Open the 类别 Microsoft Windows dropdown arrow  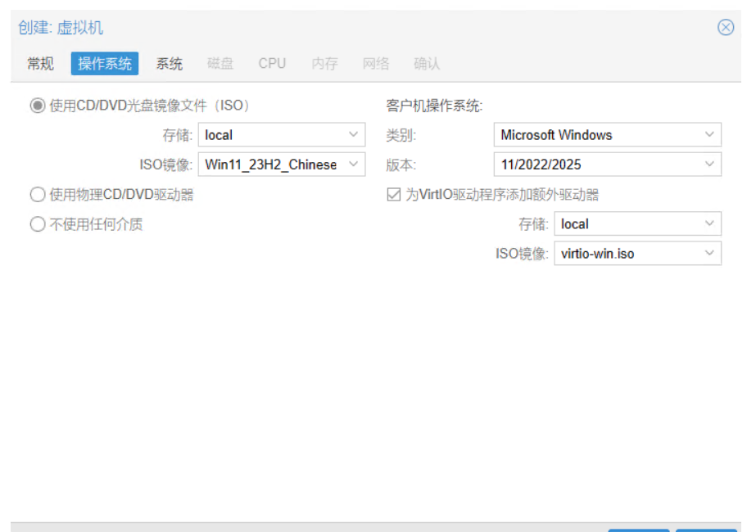point(709,135)
